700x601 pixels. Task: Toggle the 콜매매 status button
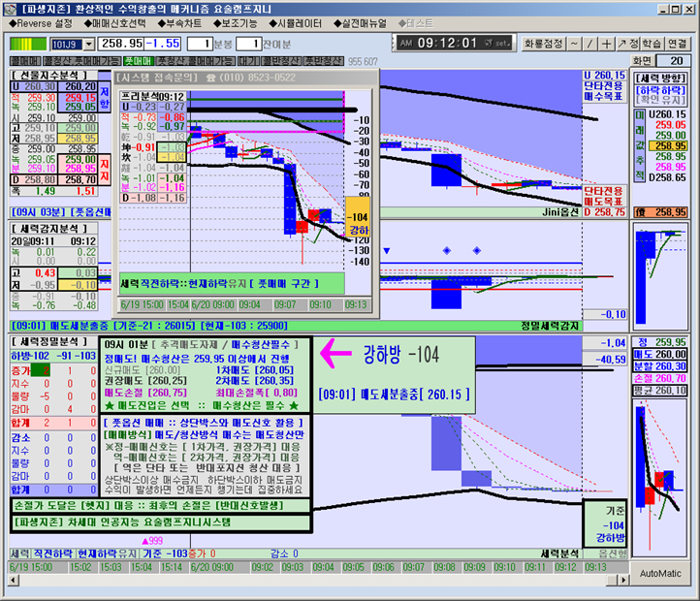(25, 61)
